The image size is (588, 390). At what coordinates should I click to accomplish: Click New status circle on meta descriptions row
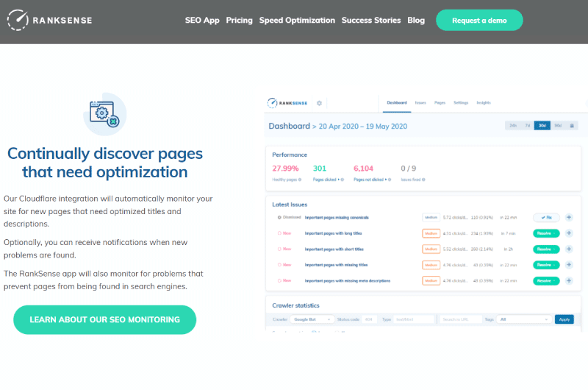pyautogui.click(x=279, y=280)
